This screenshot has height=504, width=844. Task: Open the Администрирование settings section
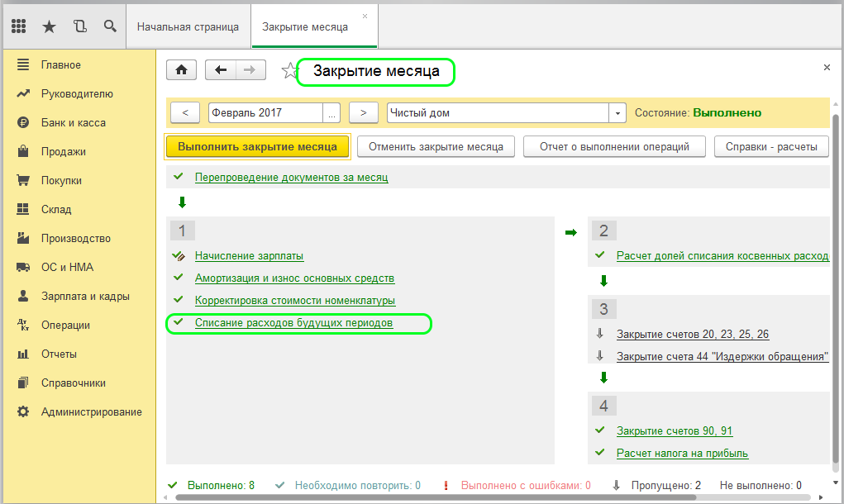click(91, 411)
